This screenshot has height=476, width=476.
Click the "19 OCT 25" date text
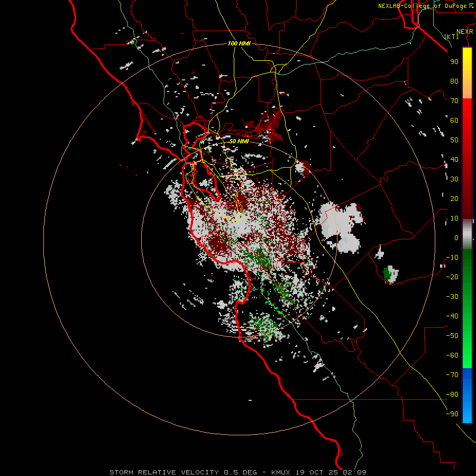click(x=317, y=472)
